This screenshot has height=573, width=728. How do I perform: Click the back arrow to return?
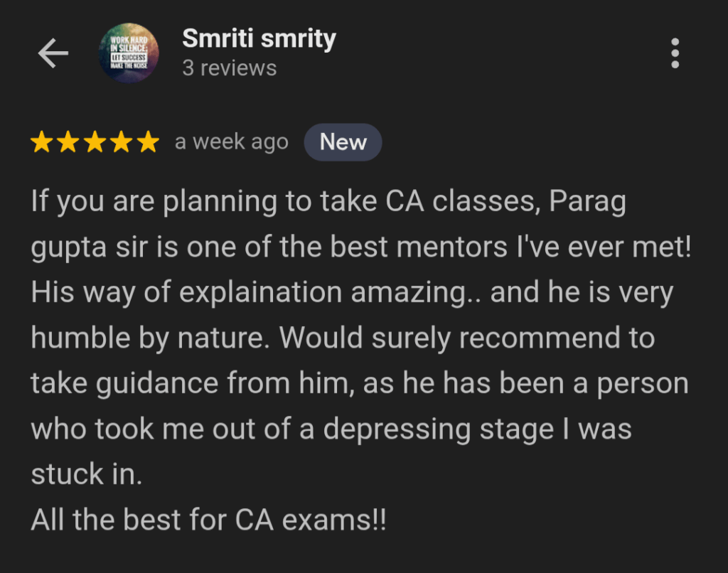53,53
